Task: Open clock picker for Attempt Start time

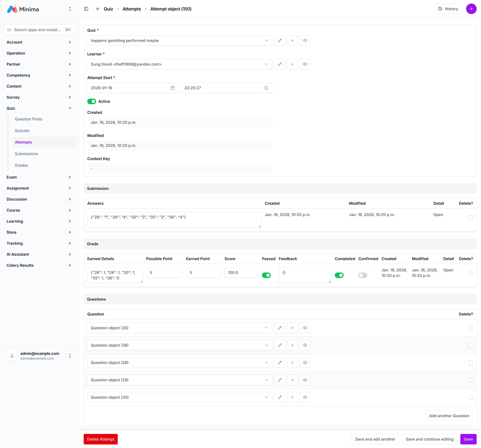Action: 266,88
